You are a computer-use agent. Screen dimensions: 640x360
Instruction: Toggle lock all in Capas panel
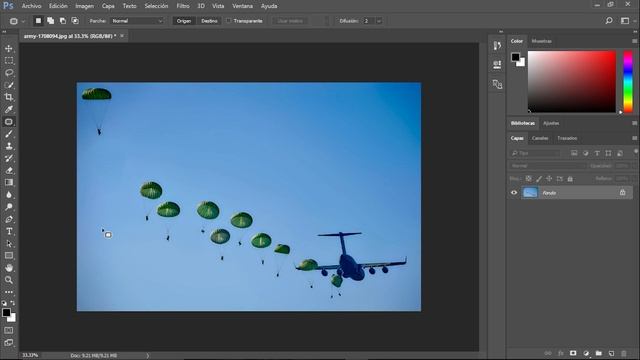[570, 178]
